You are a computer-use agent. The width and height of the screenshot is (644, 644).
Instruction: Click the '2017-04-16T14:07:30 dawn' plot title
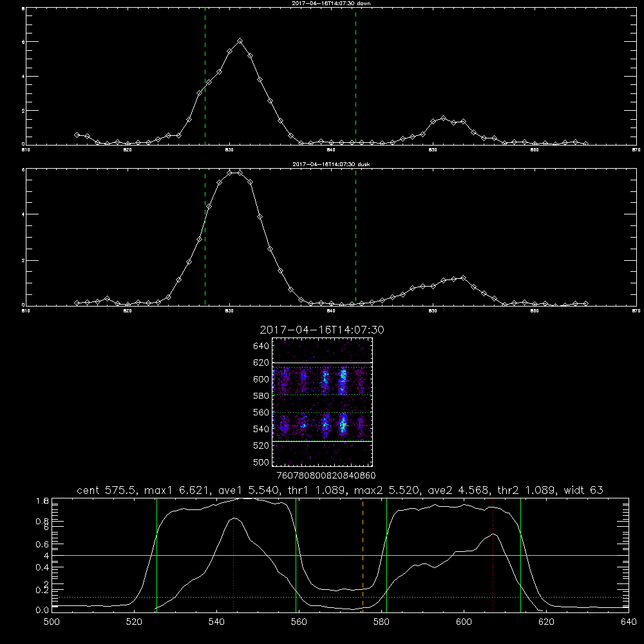(331, 3)
